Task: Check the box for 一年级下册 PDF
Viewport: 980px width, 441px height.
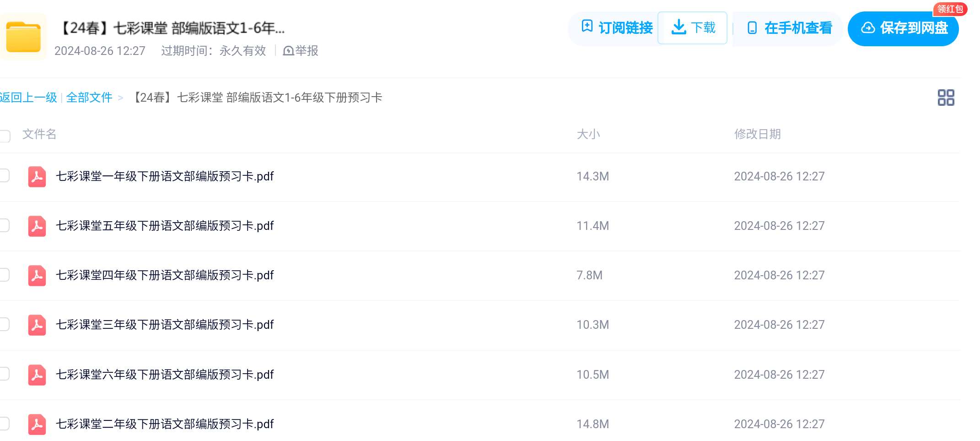Action: click(4, 175)
